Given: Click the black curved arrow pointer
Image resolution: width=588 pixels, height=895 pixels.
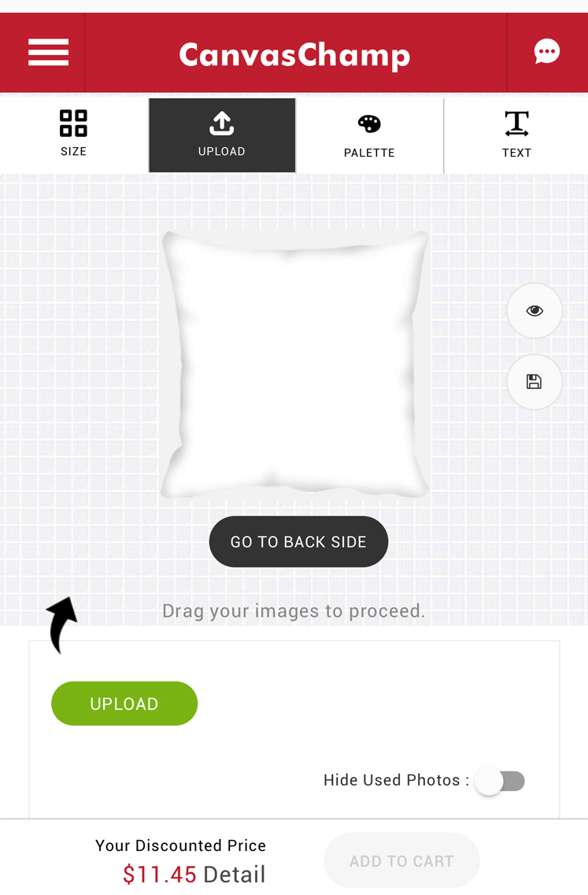Looking at the screenshot, I should pos(61,625).
